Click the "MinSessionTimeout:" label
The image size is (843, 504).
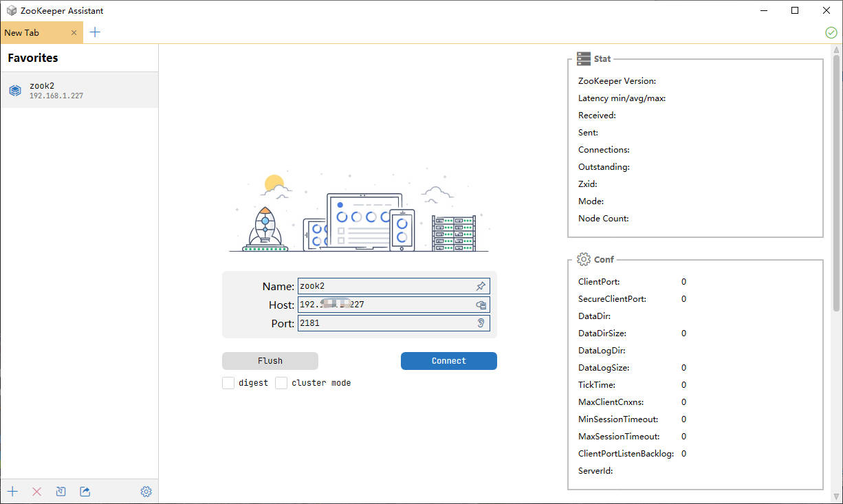coord(618,419)
